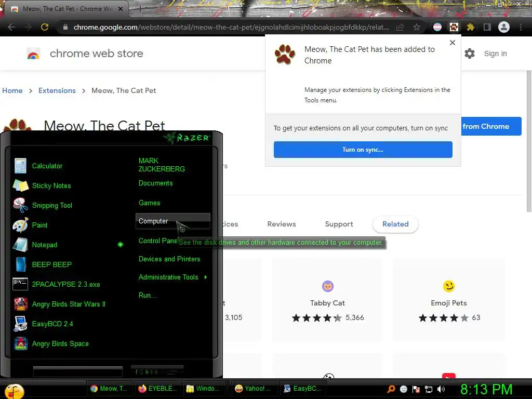Click volume speaker icon in system tray
Image resolution: width=532 pixels, height=399 pixels.
(441, 389)
